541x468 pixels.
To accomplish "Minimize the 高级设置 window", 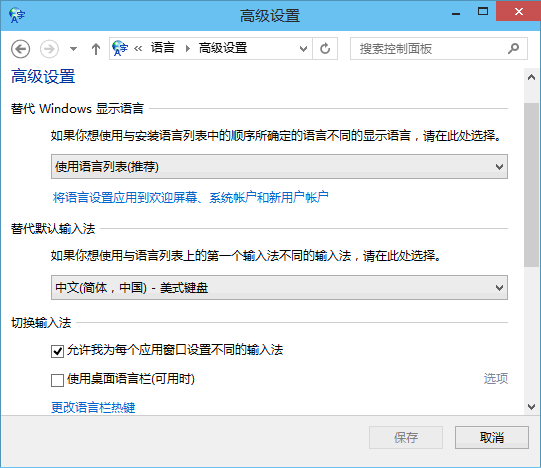I will [x=456, y=14].
